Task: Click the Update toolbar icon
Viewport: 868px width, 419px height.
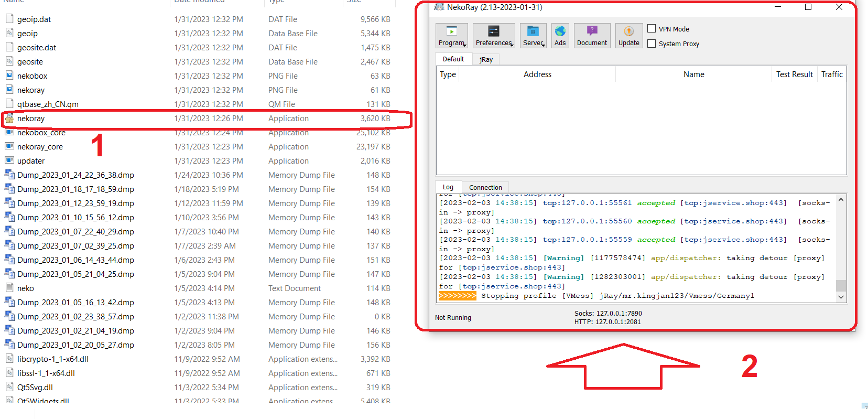Action: (x=628, y=31)
